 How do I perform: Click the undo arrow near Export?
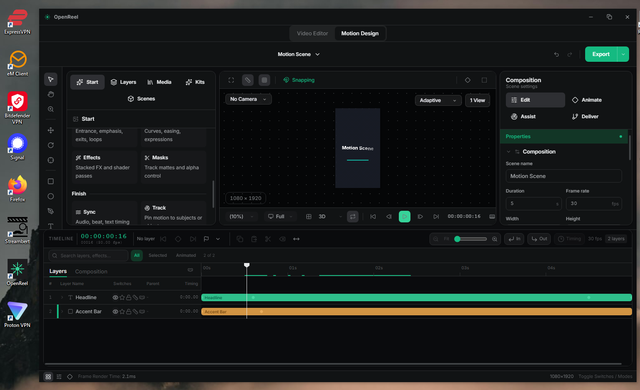556,55
